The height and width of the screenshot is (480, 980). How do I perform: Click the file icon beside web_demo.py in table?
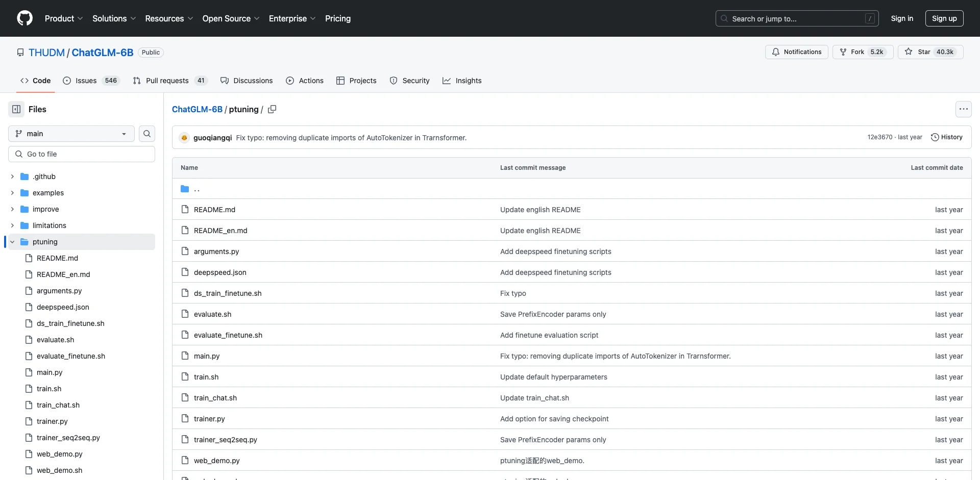(185, 461)
